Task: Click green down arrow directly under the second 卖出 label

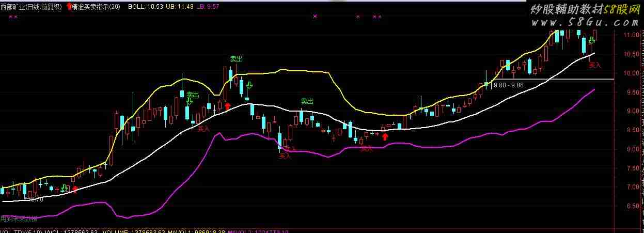Action: [189, 102]
